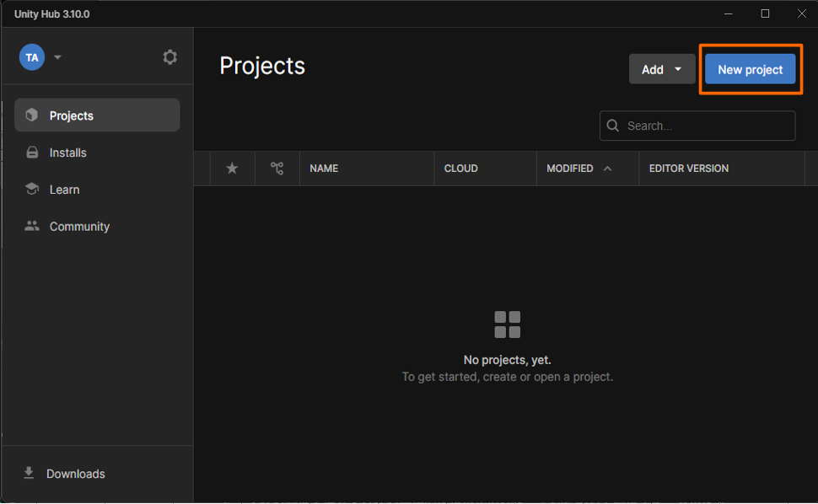Open the Downloads panel

tap(75, 474)
